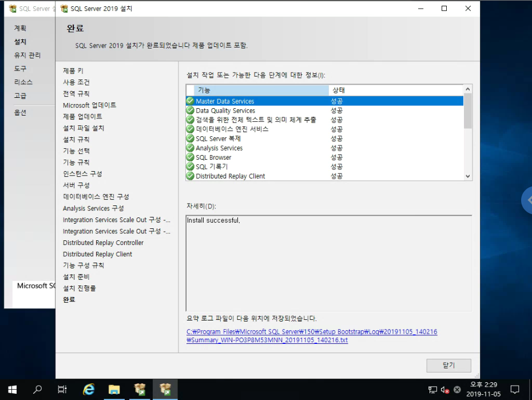
Task: Select 유지 관리 in the Installation Center sidebar
Action: click(x=27, y=55)
